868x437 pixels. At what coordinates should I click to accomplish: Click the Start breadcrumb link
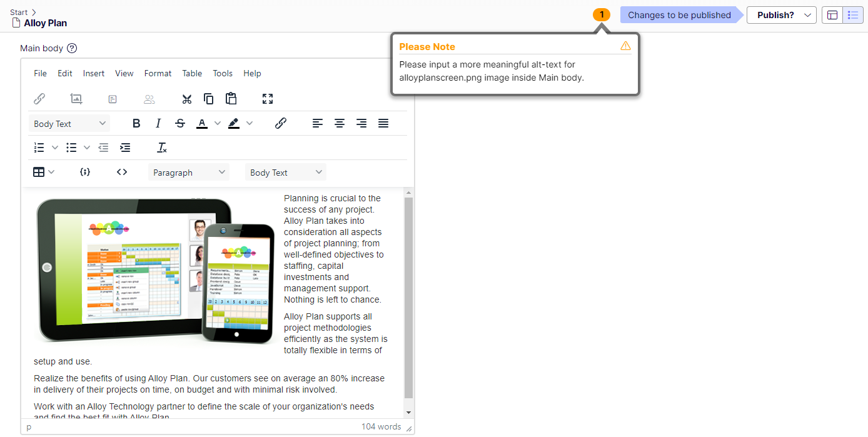point(19,13)
